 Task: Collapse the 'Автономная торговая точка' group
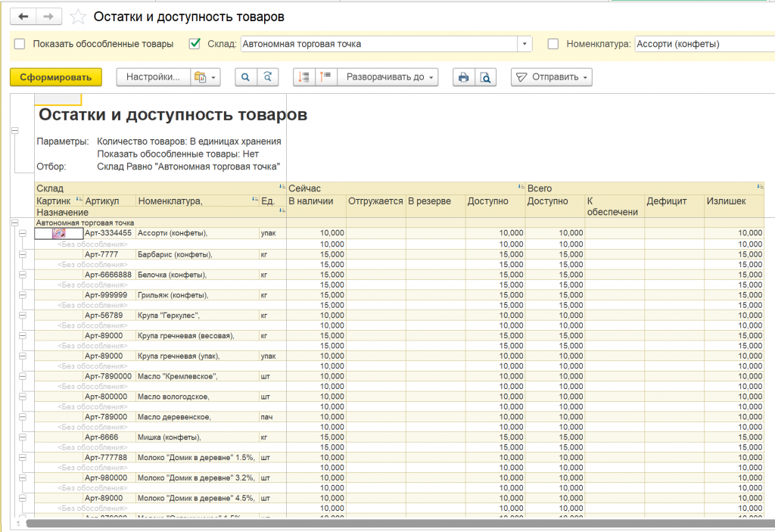(x=14, y=223)
